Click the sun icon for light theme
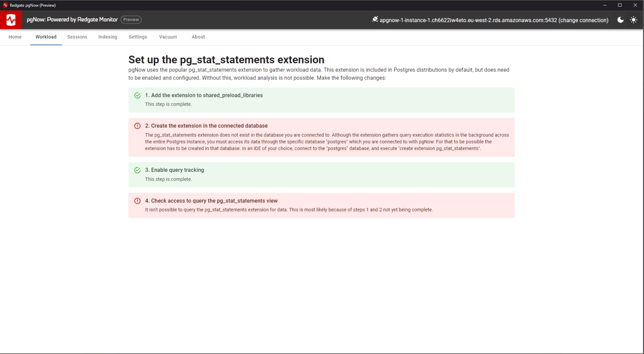The width and height of the screenshot is (644, 354). click(x=634, y=20)
